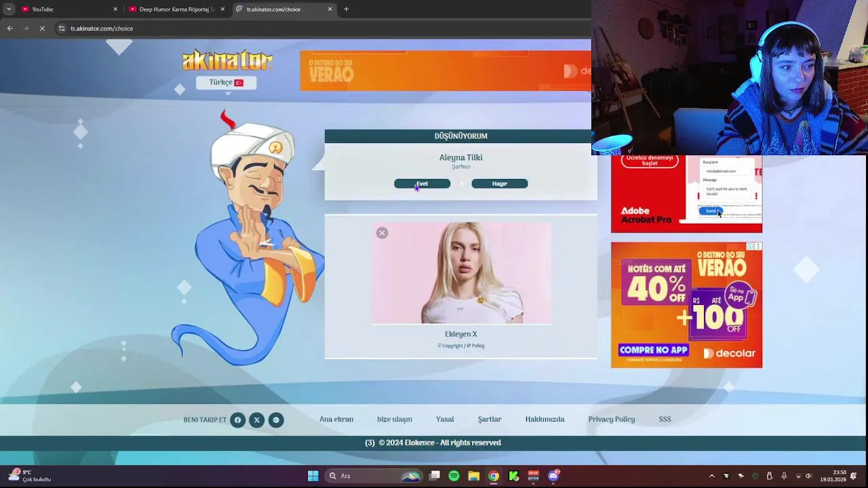
Task: Open the Yasal footer link
Action: tap(445, 420)
